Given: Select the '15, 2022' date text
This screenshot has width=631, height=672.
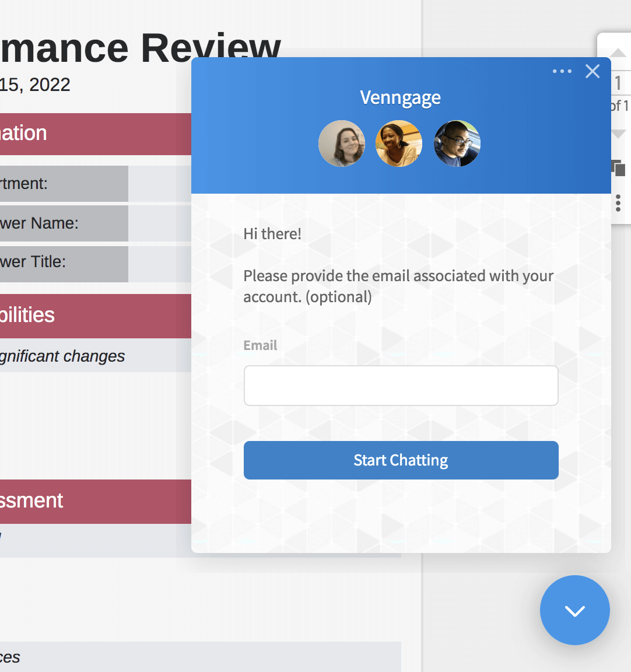Looking at the screenshot, I should 34,85.
